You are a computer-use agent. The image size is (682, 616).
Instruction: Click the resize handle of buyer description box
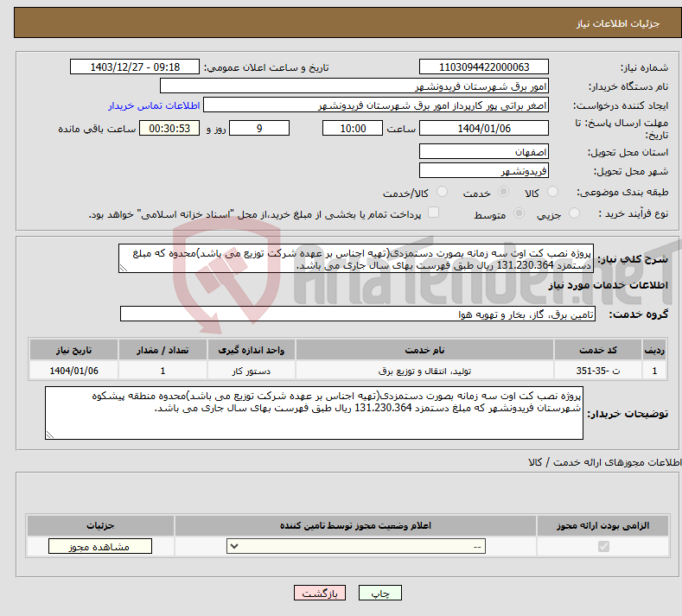(50, 435)
